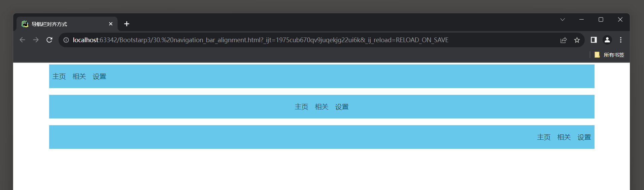Open the 所有书签 bookmarks folder
Screen dimensions: 644x190
[609, 55]
